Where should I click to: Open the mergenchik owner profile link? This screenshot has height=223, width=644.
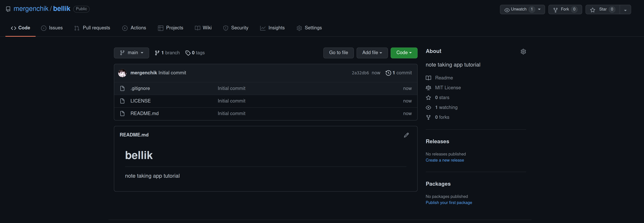(31, 9)
